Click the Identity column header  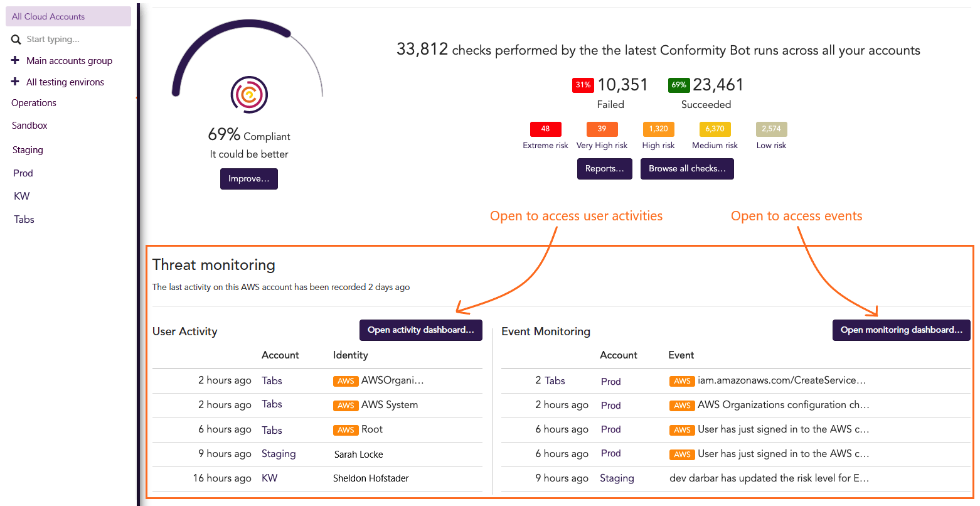coord(350,355)
